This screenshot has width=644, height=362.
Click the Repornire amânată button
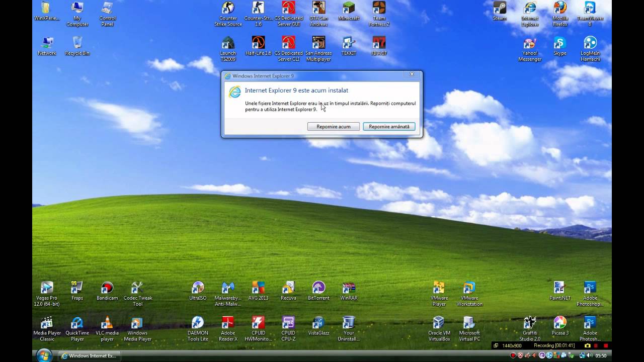point(389,127)
